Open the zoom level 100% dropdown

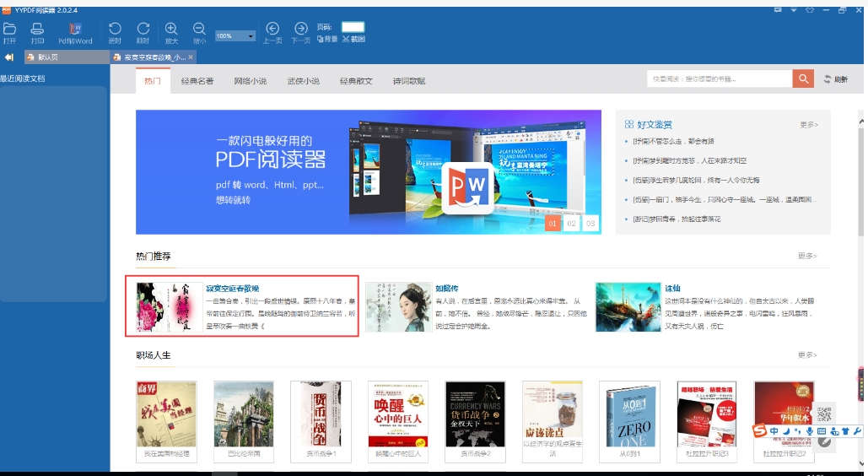(x=235, y=36)
